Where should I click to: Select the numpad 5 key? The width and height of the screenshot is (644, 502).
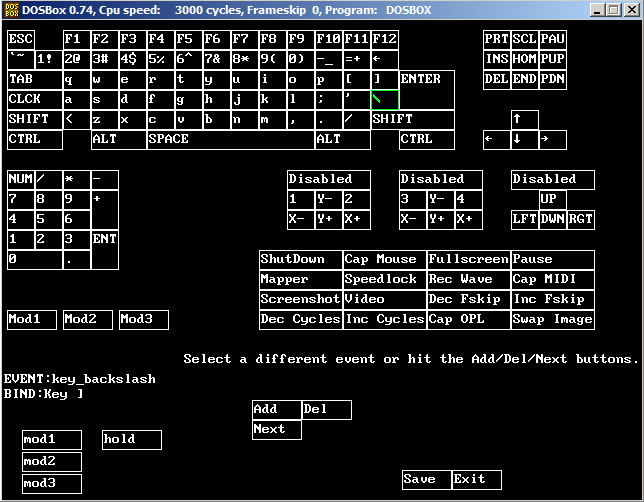(x=49, y=219)
